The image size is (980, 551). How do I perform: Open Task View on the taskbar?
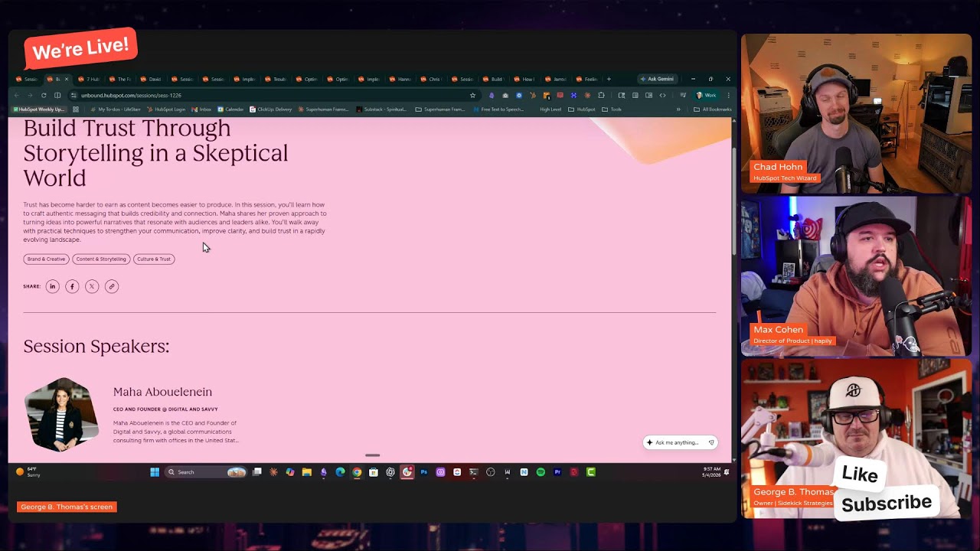coord(257,472)
